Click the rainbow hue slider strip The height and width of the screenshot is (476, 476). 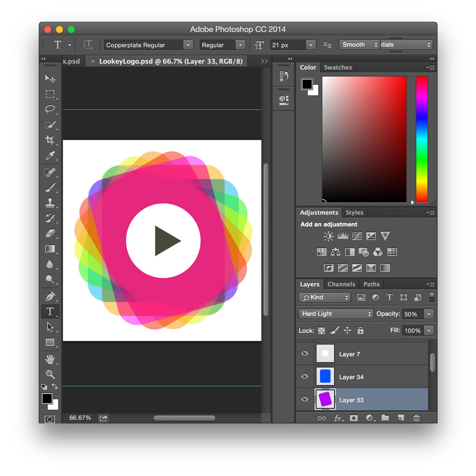point(421,139)
